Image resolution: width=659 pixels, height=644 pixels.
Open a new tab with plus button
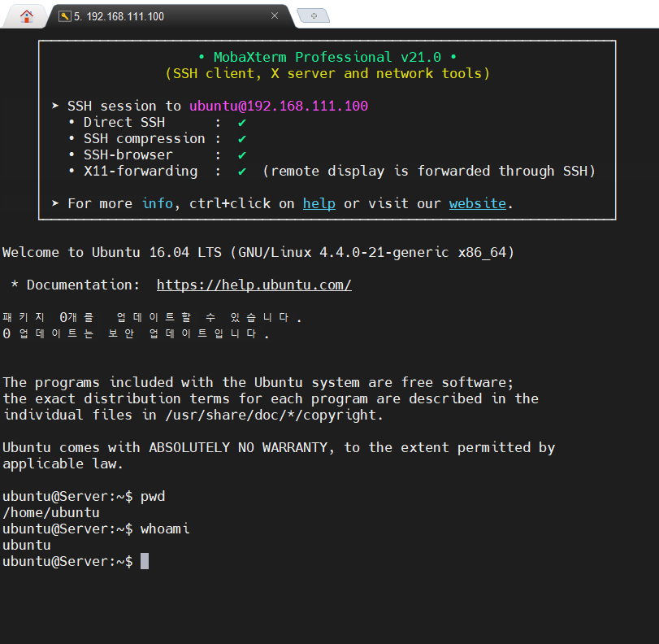point(314,16)
